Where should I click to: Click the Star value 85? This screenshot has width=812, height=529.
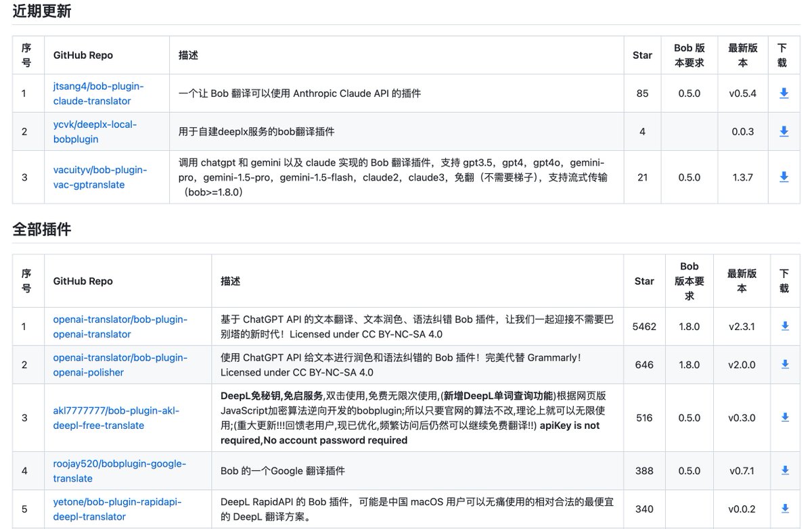(642, 93)
